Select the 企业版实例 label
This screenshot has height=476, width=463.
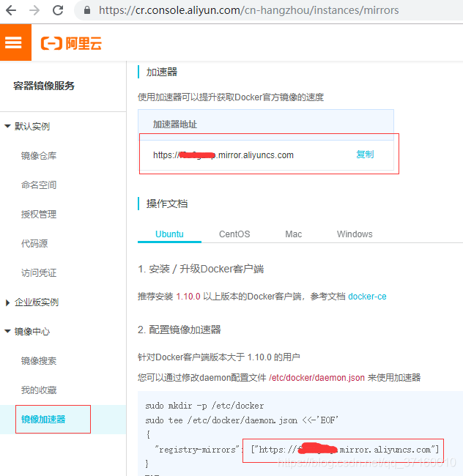pyautogui.click(x=37, y=302)
